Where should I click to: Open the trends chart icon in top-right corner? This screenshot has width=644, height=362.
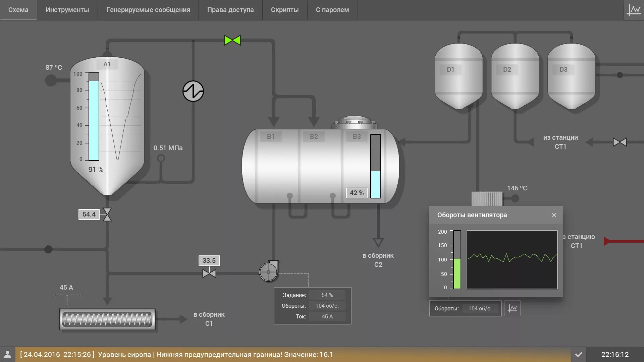click(x=634, y=10)
